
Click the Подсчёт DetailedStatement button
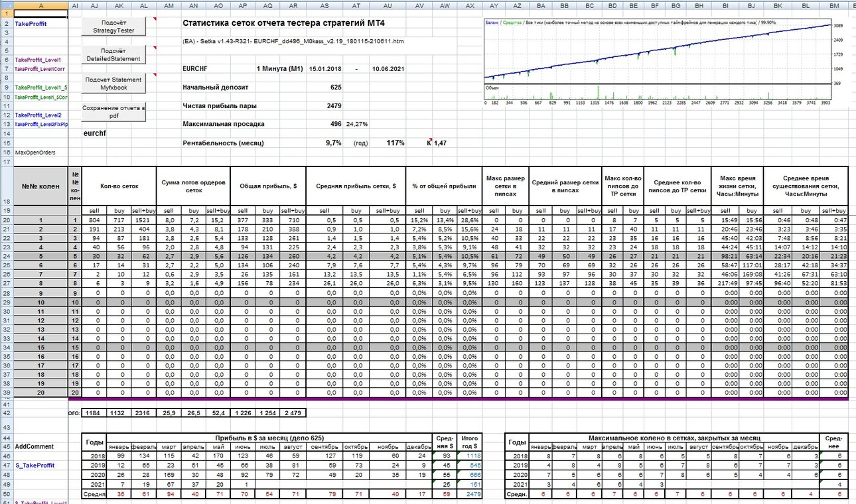(x=113, y=54)
